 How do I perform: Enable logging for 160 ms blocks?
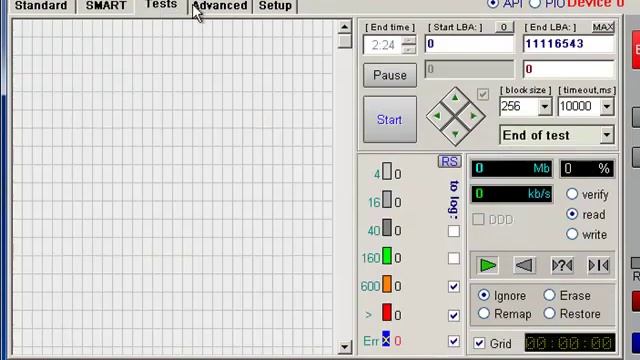[453, 258]
